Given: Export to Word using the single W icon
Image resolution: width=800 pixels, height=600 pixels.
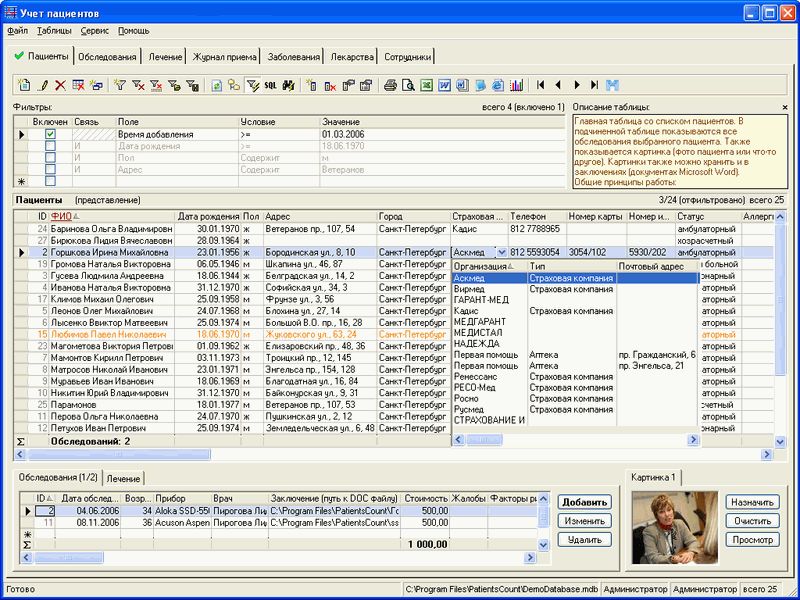Looking at the screenshot, I should 444,85.
